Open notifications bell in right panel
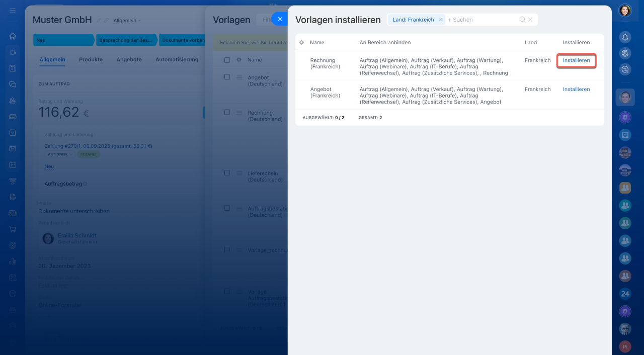The image size is (644, 355). coord(625,37)
